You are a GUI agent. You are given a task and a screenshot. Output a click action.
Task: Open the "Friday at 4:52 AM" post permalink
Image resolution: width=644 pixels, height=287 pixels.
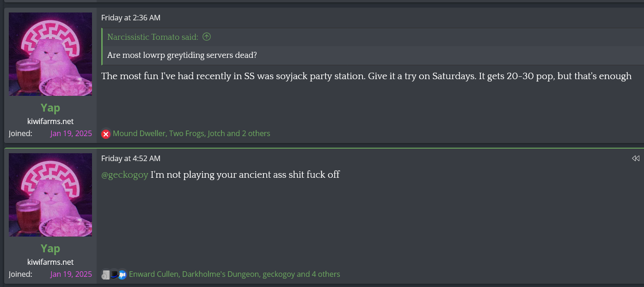pyautogui.click(x=131, y=158)
